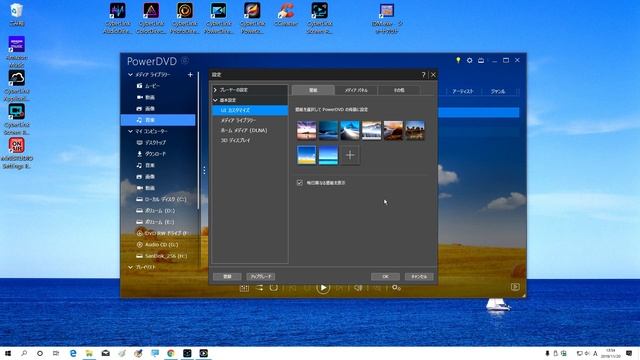The width and height of the screenshot is (640, 360).
Task: Open CCleaner desktop shortcut
Action: 286,15
